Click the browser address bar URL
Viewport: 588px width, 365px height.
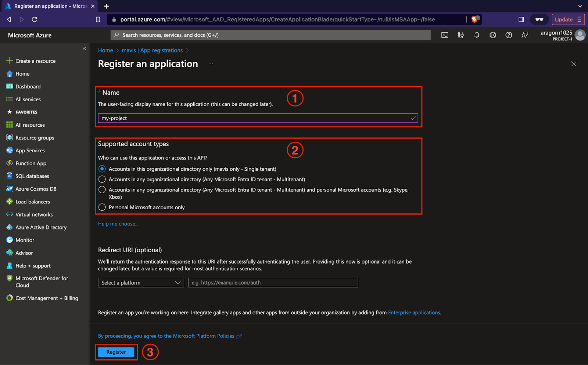pyautogui.click(x=277, y=19)
